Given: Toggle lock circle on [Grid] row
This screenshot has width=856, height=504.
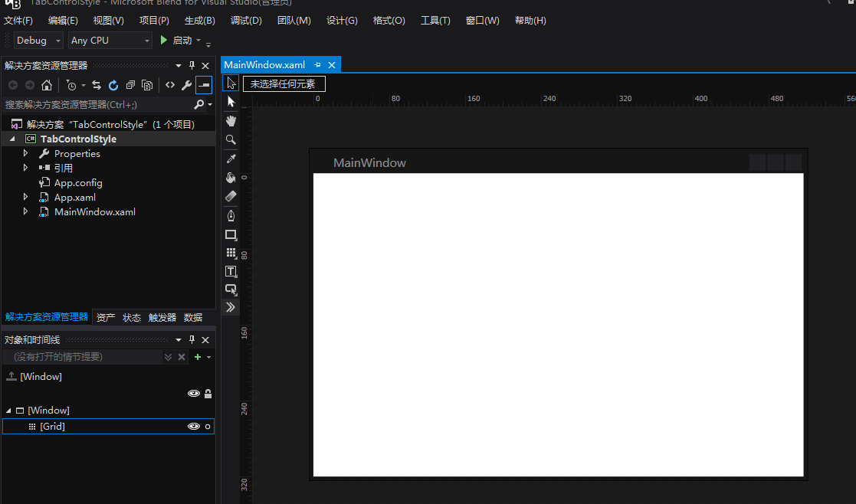Looking at the screenshot, I should [208, 427].
